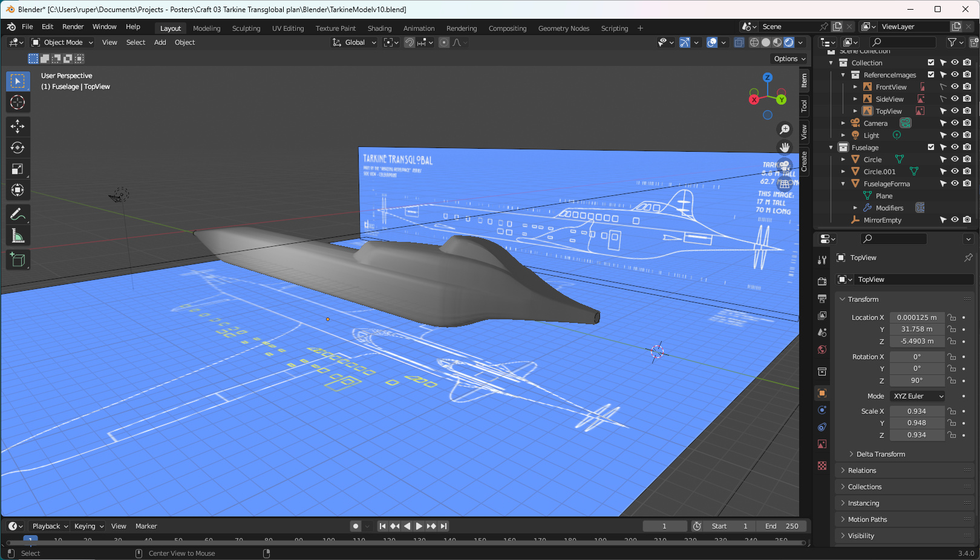This screenshot has width=980, height=560.
Task: Toggle proportional editing in header
Action: point(444,42)
